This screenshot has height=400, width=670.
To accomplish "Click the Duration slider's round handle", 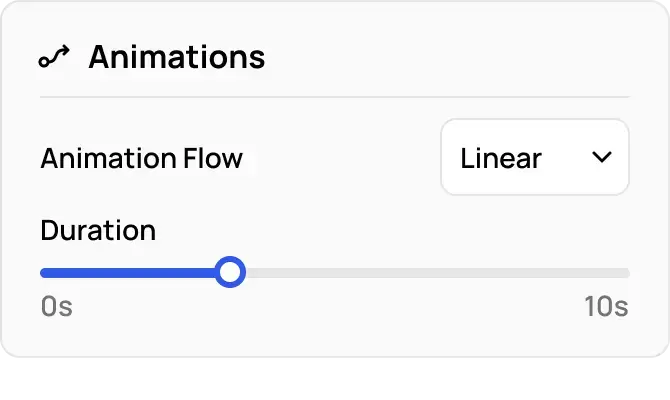I will (x=231, y=272).
